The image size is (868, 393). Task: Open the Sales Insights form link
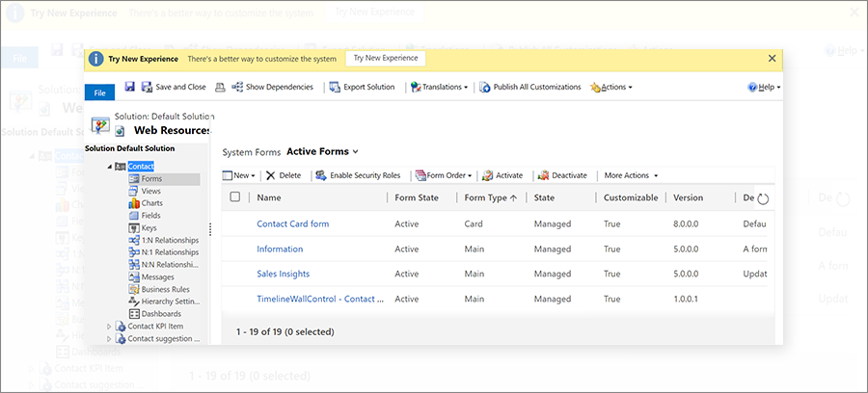(283, 274)
